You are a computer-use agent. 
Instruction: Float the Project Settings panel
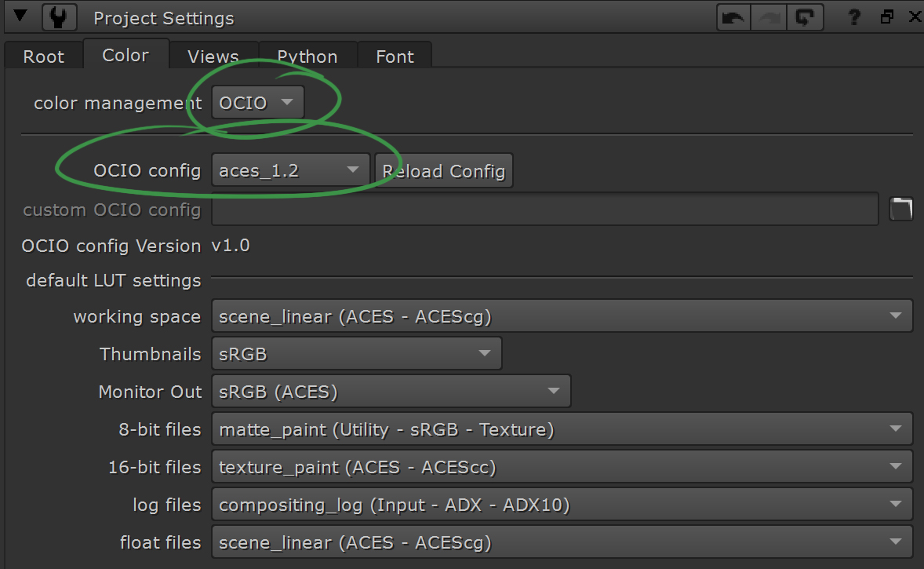click(887, 16)
